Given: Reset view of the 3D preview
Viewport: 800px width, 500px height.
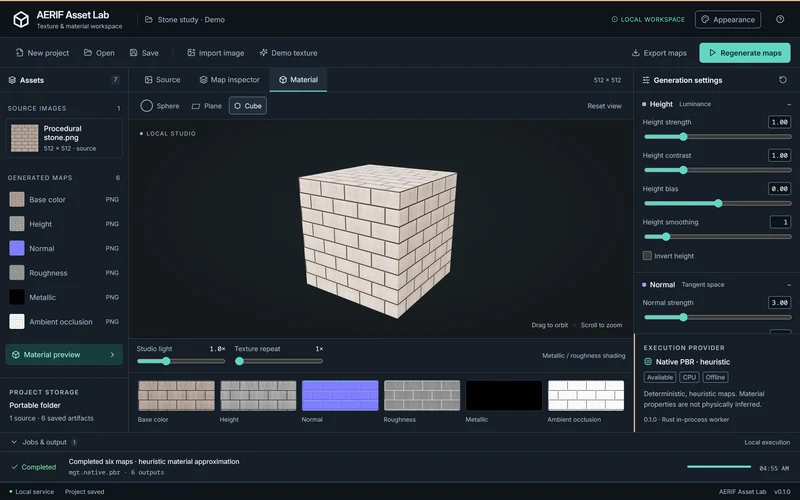Looking at the screenshot, I should click(604, 106).
